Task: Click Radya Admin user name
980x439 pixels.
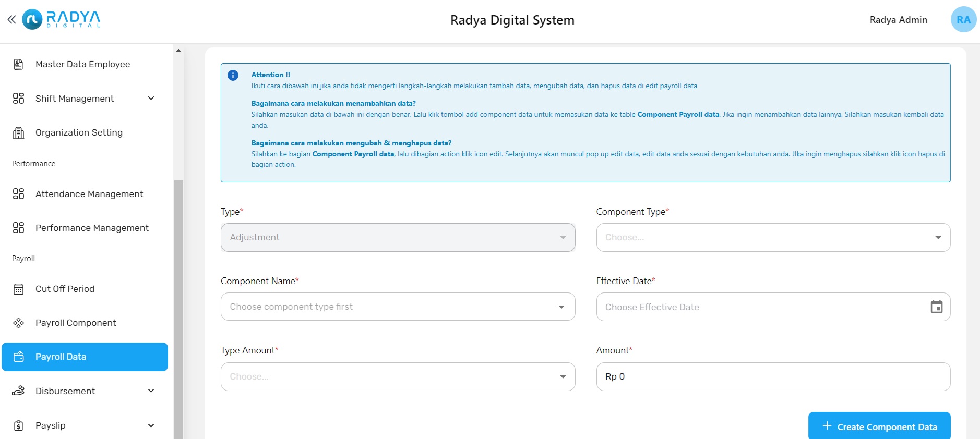Action: pyautogui.click(x=898, y=20)
